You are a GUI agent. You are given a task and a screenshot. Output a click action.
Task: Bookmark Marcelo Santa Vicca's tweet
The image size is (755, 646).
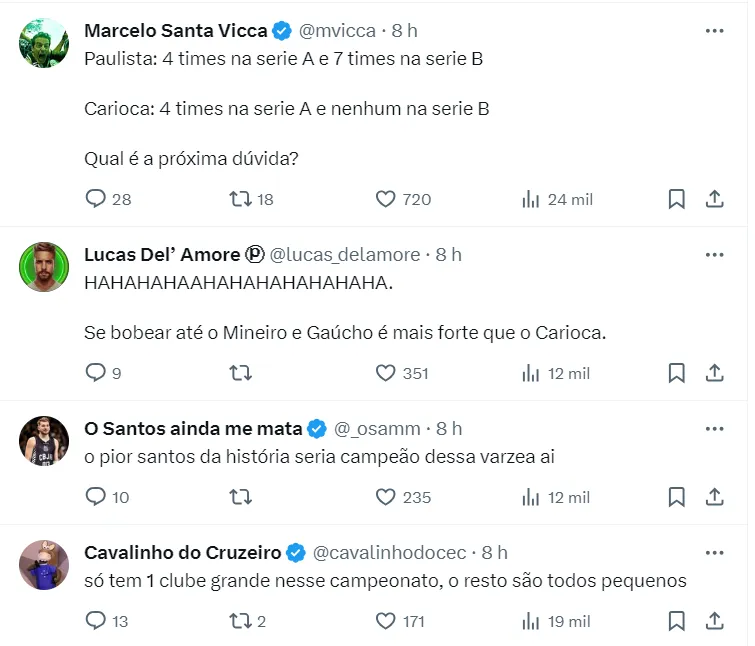(x=677, y=199)
